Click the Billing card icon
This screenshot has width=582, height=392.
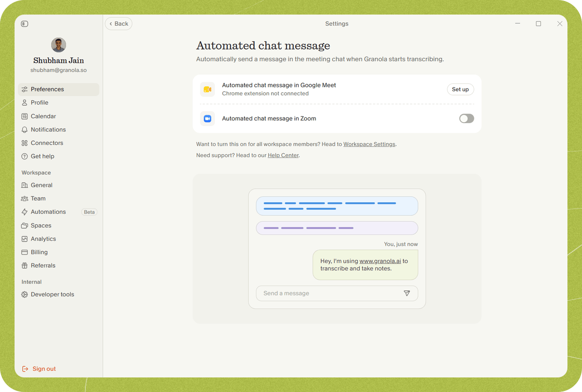25,252
